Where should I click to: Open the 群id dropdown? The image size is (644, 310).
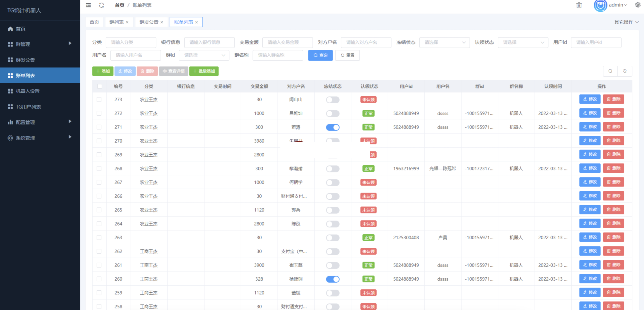(204, 55)
